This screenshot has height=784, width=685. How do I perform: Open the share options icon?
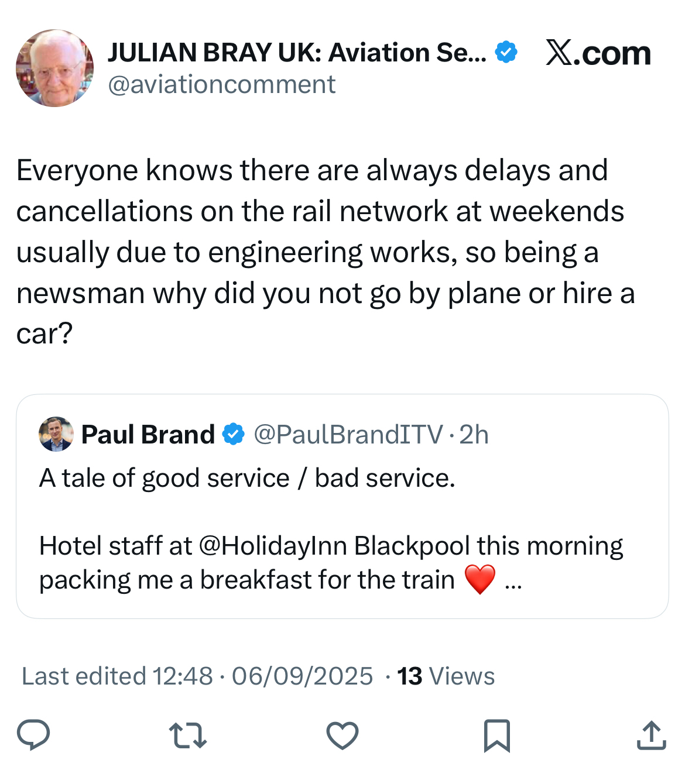pyautogui.click(x=651, y=735)
